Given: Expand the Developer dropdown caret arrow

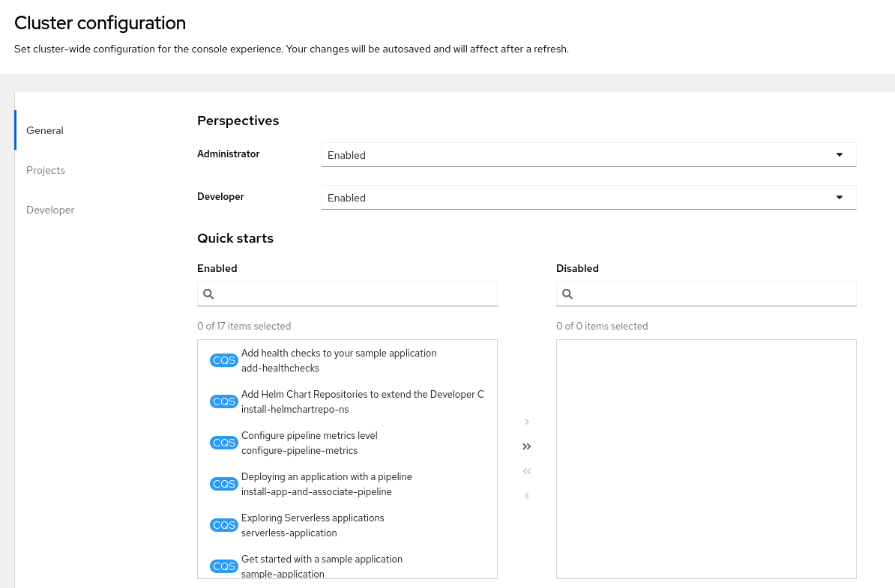Looking at the screenshot, I should 839,198.
